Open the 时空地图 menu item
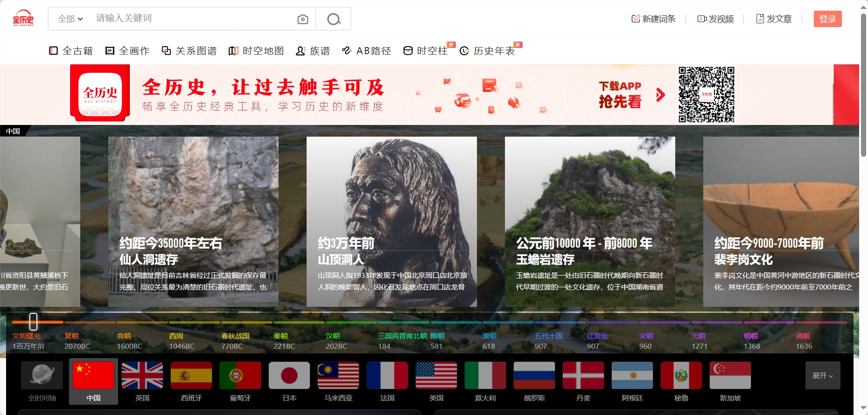This screenshot has height=415, width=868. coord(257,51)
